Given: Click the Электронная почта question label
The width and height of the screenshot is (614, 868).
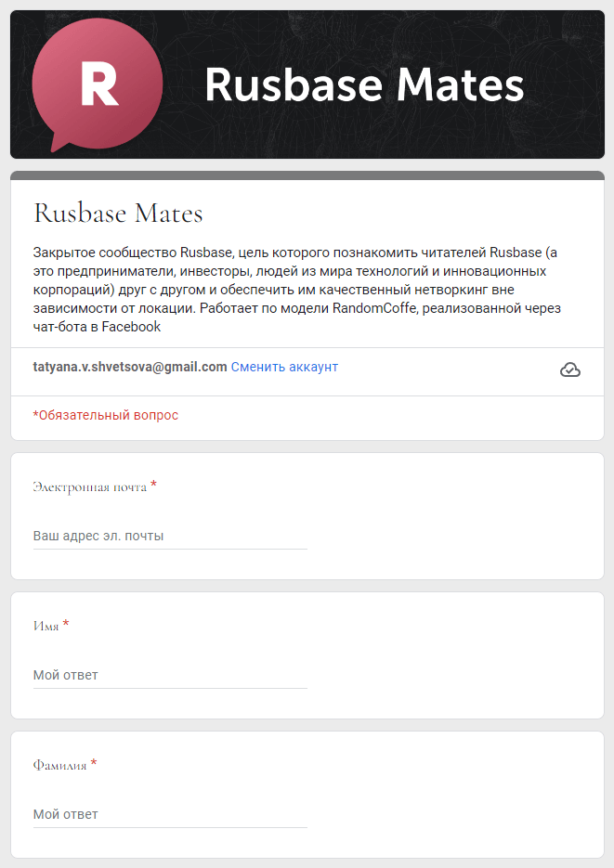Looking at the screenshot, I should [x=90, y=487].
